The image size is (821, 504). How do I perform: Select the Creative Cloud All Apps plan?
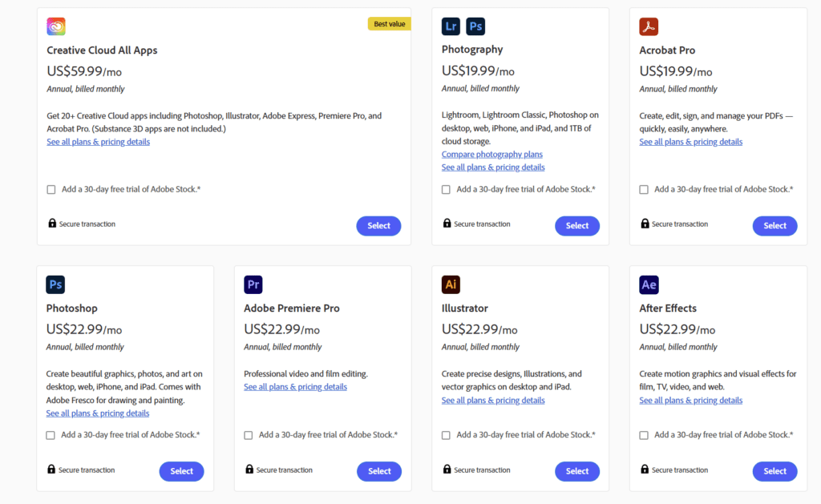[378, 226]
